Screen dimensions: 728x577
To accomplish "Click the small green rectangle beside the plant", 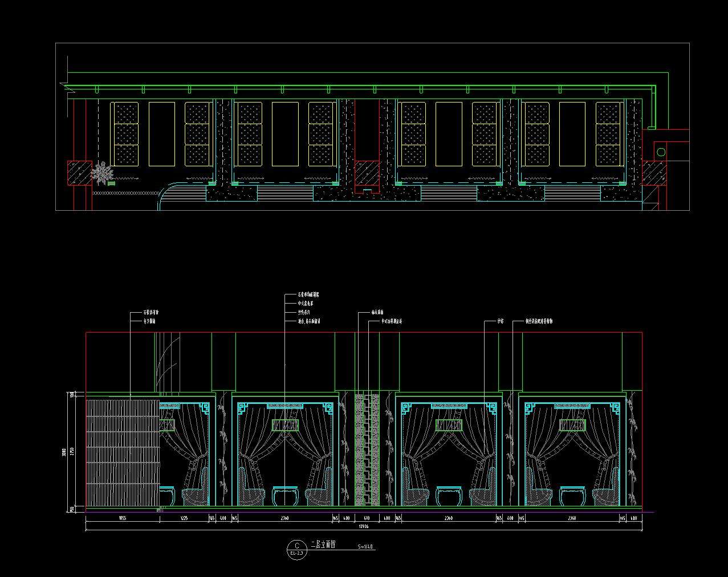I will [111, 183].
